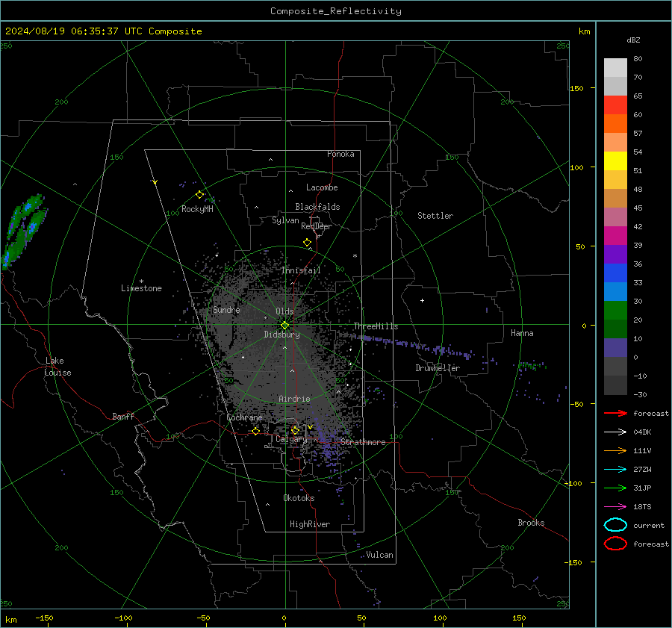Click the red forecast arrow in legend

(x=615, y=413)
